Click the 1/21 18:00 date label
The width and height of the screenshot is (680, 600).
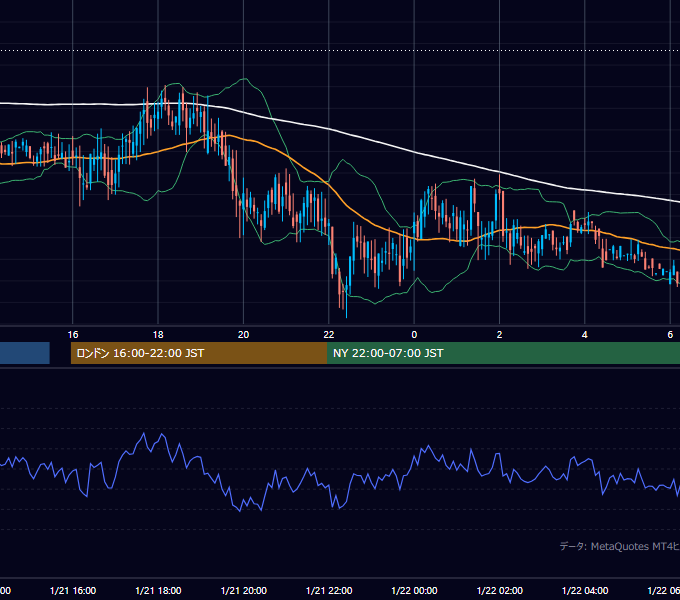(158, 590)
